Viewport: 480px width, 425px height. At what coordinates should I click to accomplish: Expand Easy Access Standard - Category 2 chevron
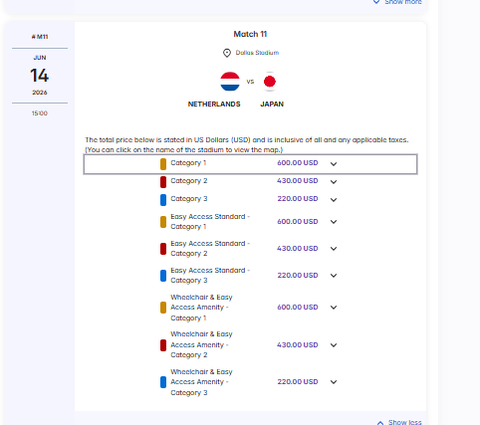click(x=334, y=249)
